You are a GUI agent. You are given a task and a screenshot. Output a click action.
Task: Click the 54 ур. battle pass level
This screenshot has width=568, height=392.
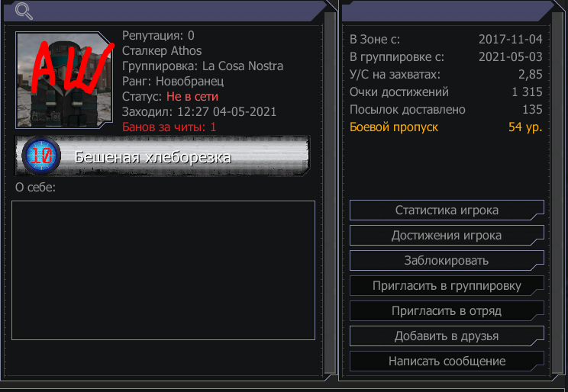pos(525,127)
